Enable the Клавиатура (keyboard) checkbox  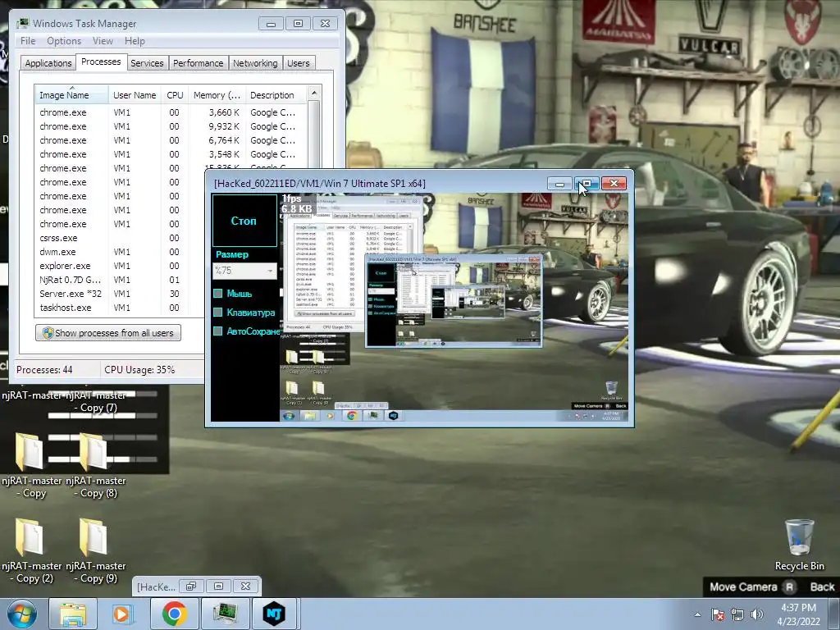[x=217, y=312]
